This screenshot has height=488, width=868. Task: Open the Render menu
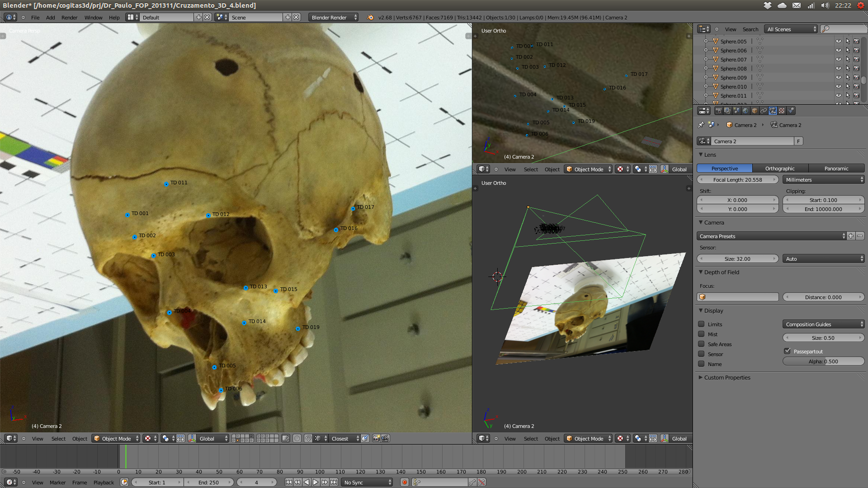(x=69, y=18)
